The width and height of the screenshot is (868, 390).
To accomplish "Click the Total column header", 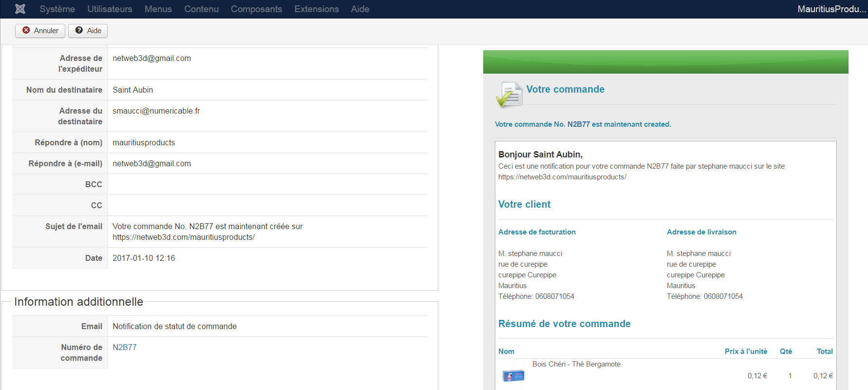I will coord(825,351).
